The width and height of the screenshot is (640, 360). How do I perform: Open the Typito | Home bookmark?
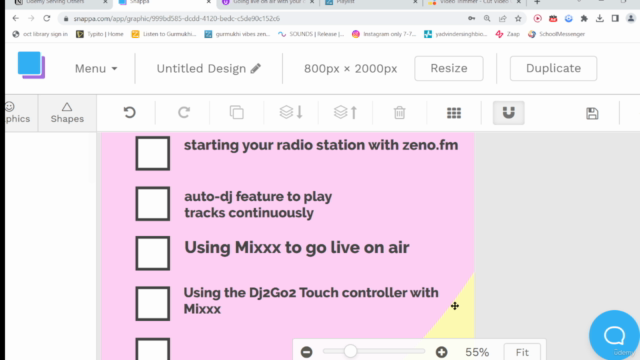[x=100, y=34]
